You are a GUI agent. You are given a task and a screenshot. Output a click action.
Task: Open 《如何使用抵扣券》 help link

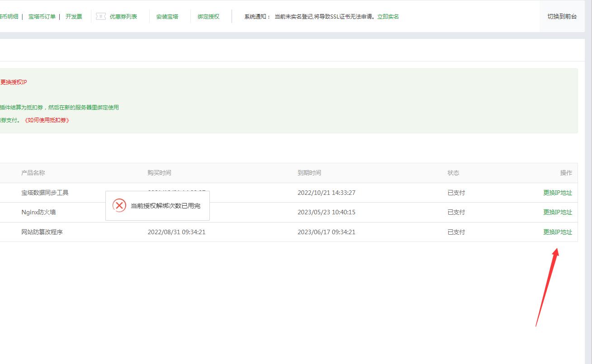pos(47,120)
